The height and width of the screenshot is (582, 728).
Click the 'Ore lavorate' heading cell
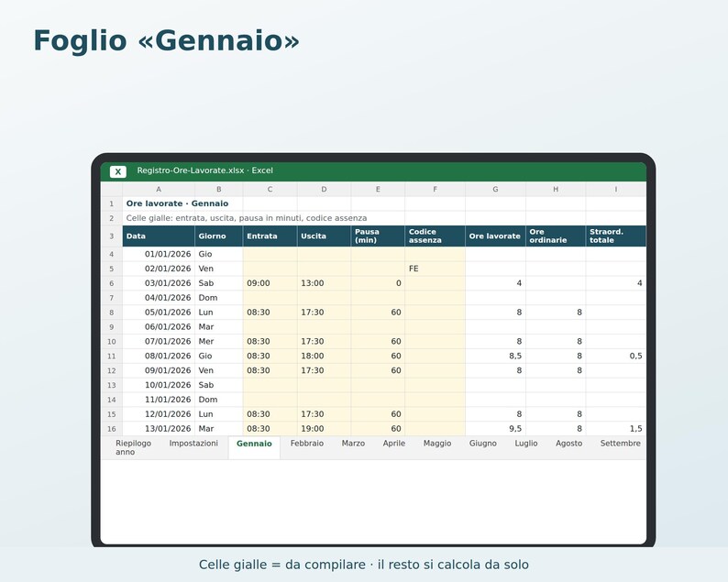click(495, 236)
